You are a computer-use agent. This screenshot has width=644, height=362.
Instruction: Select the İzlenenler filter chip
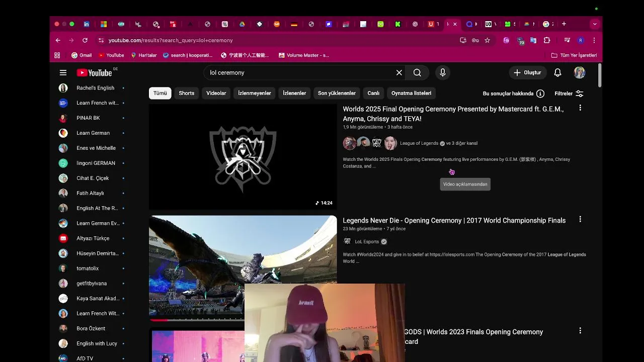294,93
